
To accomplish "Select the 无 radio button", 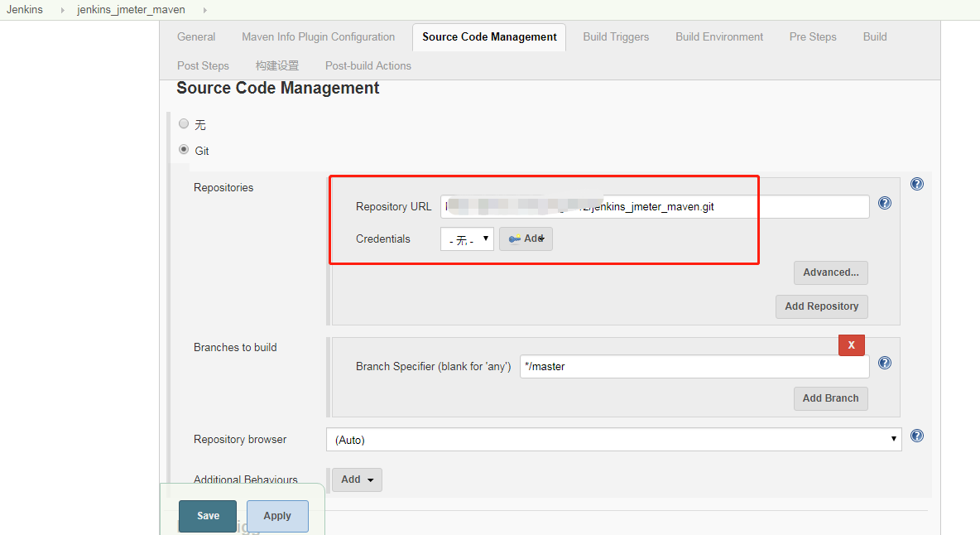I will pyautogui.click(x=184, y=123).
